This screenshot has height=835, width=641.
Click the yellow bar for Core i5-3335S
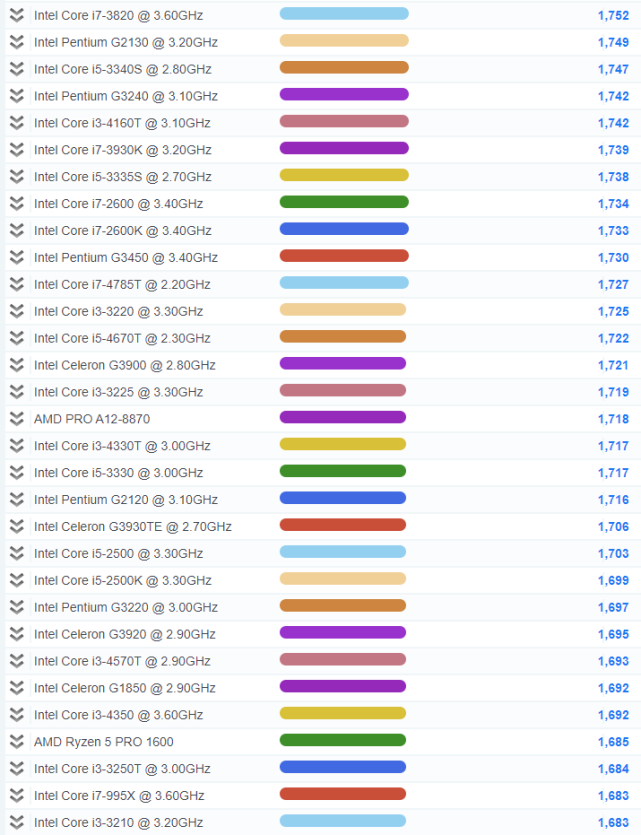(x=344, y=175)
